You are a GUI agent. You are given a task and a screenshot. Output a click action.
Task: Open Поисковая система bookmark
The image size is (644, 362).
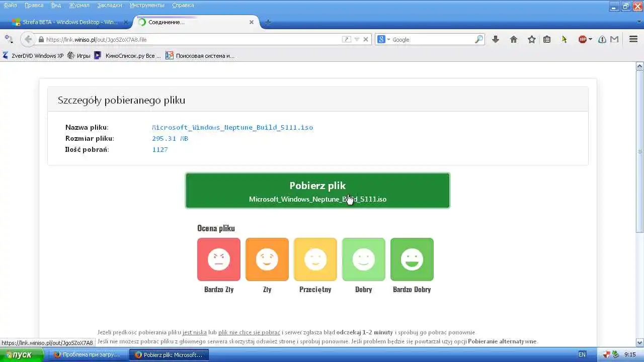[x=200, y=56]
